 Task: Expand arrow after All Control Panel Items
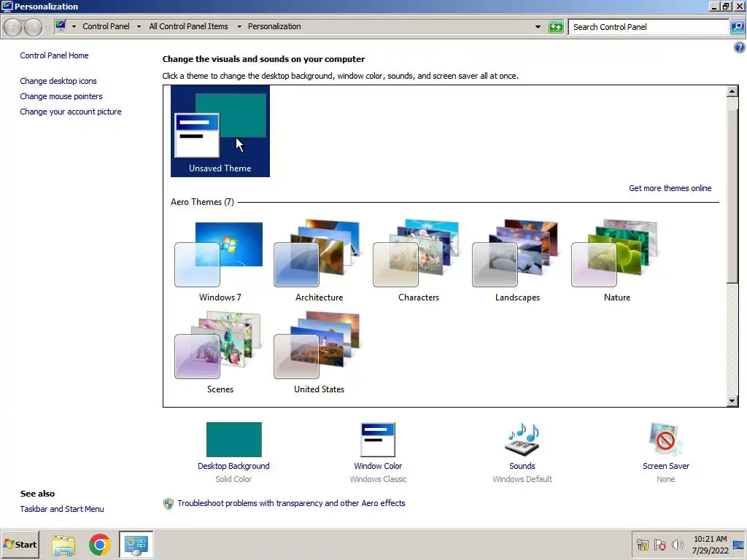(x=239, y=27)
